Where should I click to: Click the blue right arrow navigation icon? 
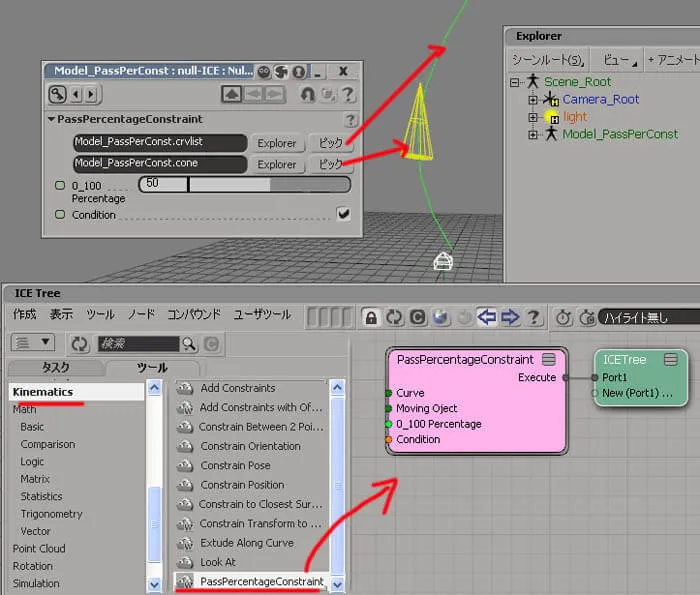click(x=510, y=317)
